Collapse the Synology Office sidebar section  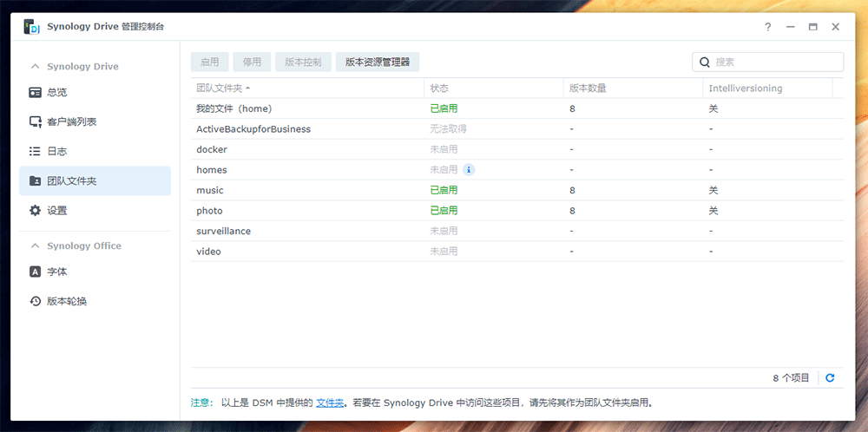coord(36,246)
